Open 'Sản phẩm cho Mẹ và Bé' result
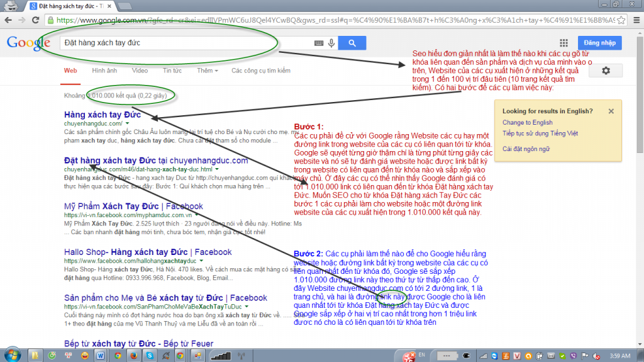 point(165,297)
